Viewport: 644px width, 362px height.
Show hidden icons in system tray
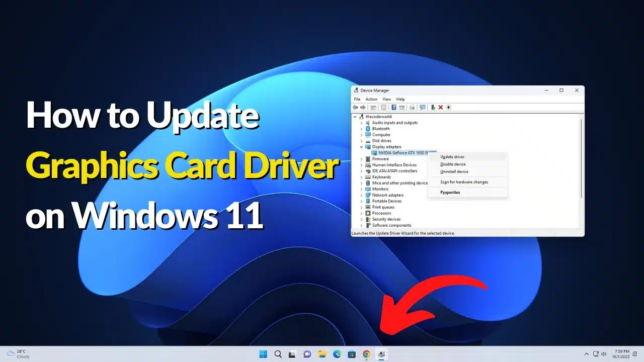586,354
